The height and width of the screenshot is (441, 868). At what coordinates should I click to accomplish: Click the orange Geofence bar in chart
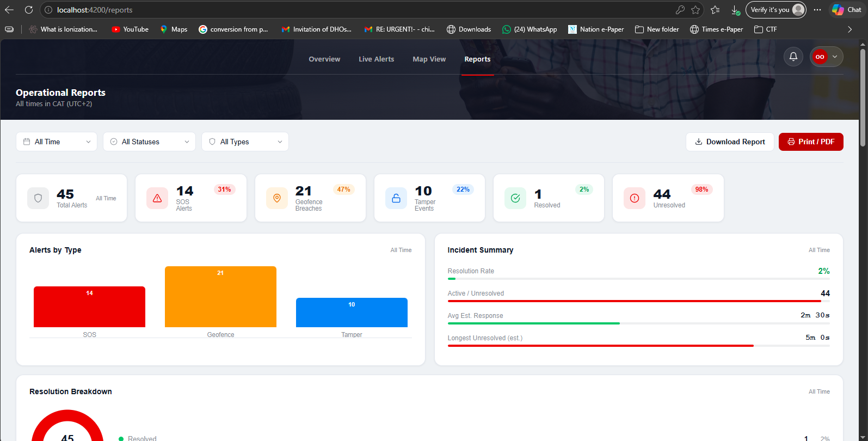click(220, 297)
